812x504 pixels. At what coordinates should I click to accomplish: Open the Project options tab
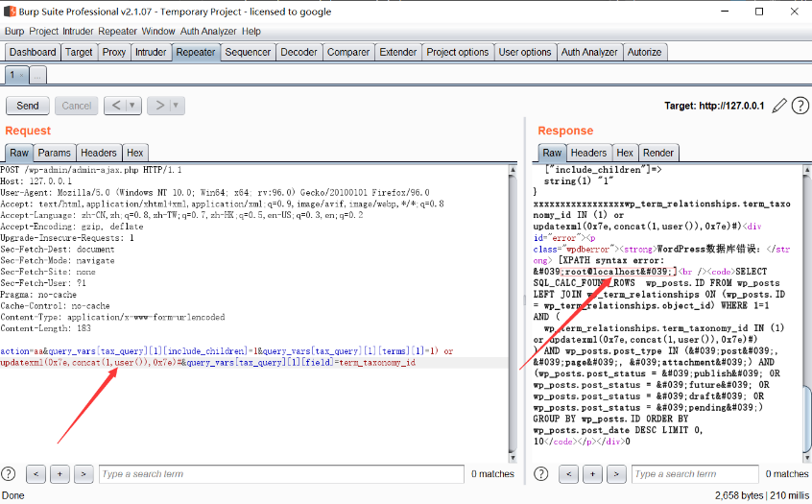point(457,52)
